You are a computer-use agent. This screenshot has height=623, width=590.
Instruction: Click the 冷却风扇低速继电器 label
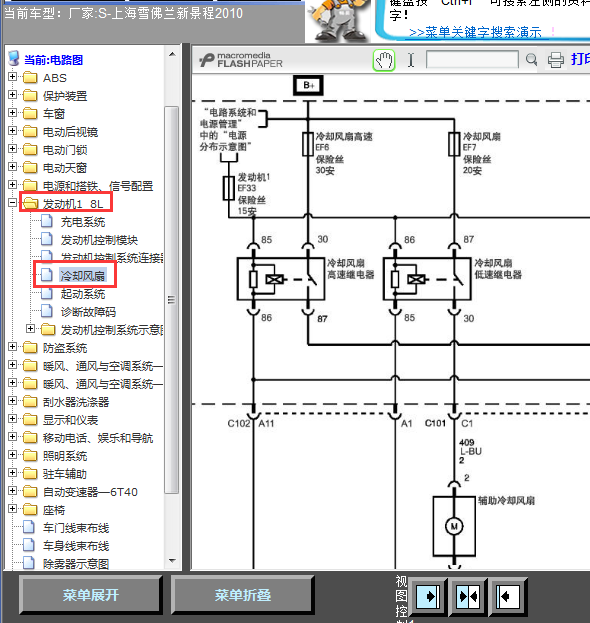click(x=498, y=269)
